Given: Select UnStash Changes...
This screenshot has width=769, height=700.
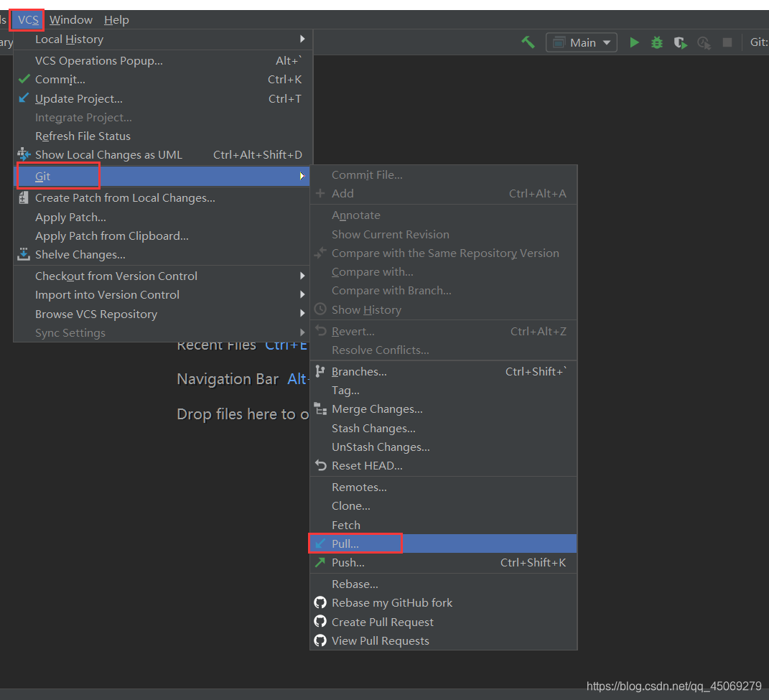Looking at the screenshot, I should coord(443,447).
